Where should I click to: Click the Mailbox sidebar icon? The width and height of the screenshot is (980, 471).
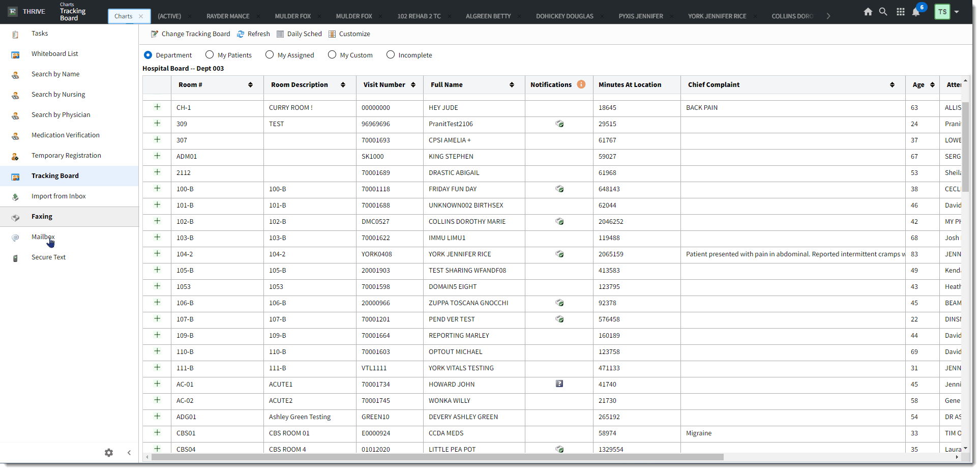[x=15, y=238]
